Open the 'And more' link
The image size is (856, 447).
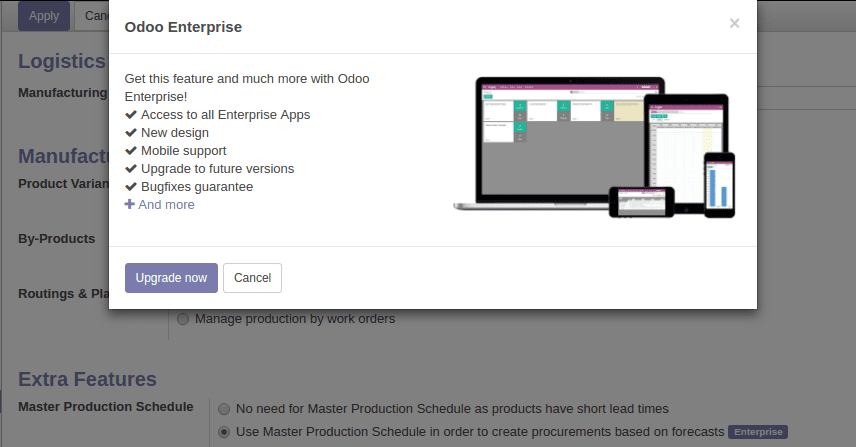(166, 205)
